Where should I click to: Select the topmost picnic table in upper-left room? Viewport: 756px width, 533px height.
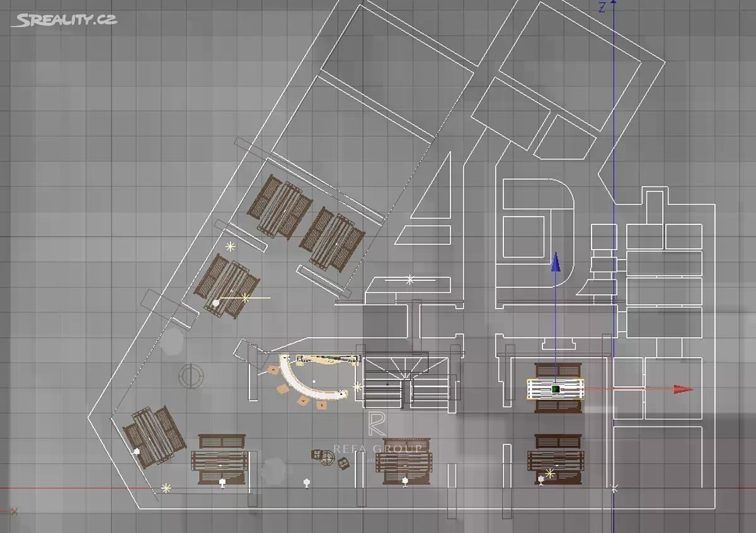click(x=282, y=207)
